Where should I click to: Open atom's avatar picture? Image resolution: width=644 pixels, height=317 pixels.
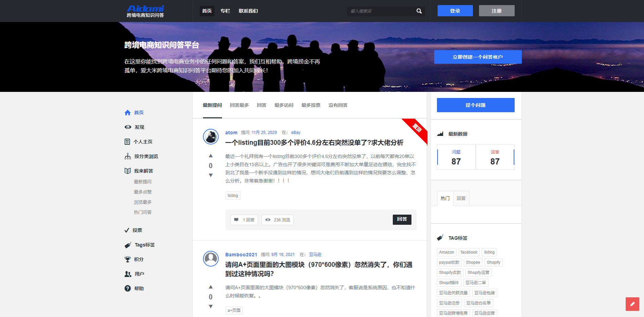(211, 137)
